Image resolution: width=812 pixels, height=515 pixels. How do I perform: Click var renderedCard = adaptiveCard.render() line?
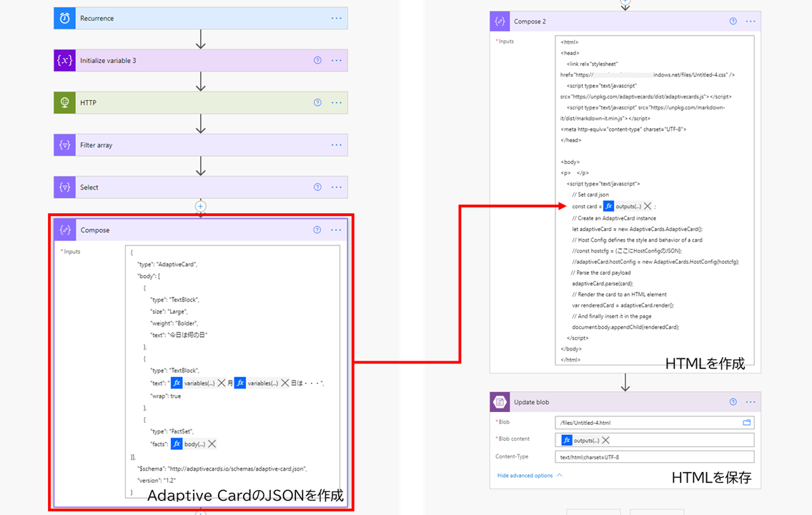(x=623, y=305)
